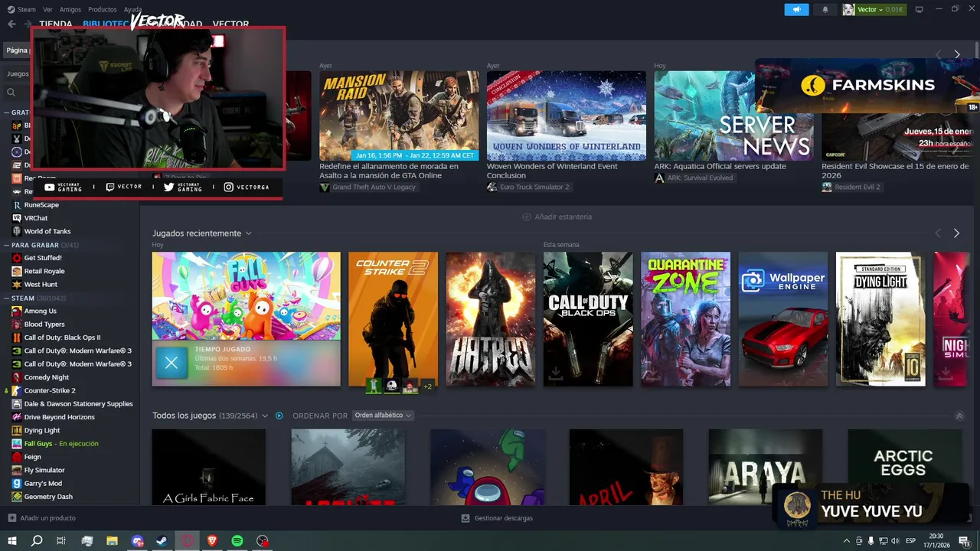Screen dimensions: 980x551
Task: Collapse the PARA GRABAR category
Action: pyautogui.click(x=6, y=245)
